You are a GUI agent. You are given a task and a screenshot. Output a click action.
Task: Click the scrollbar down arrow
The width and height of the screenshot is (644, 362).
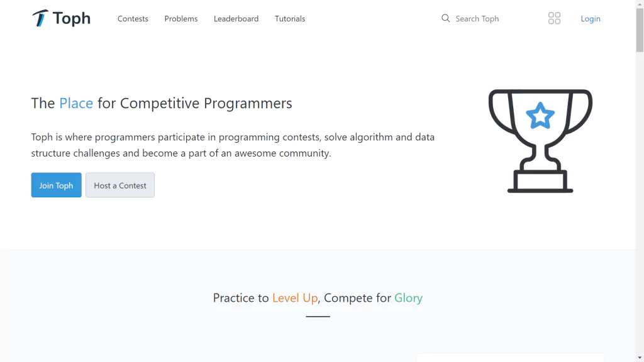click(640, 358)
